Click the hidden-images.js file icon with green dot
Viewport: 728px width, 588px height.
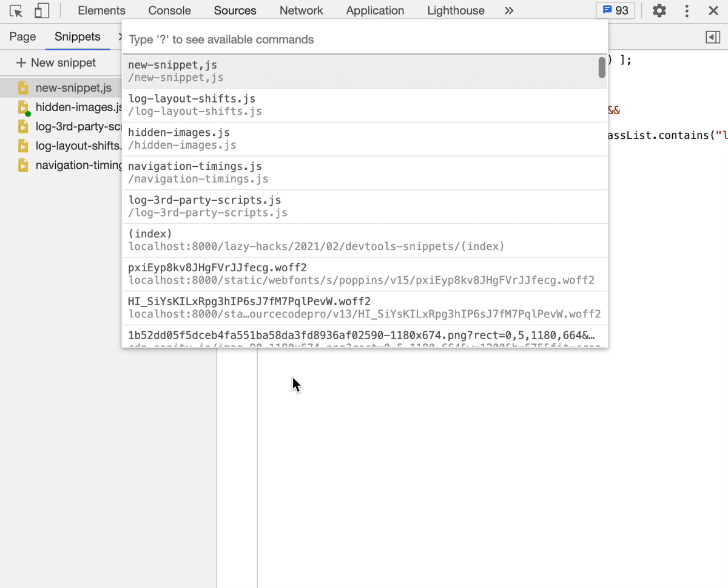(24, 107)
